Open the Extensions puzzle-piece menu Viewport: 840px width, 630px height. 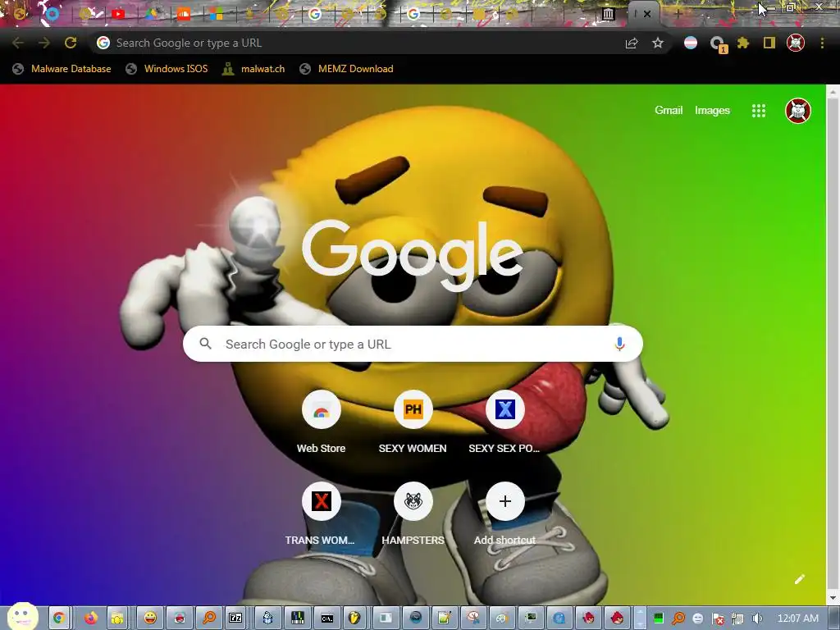pos(743,43)
